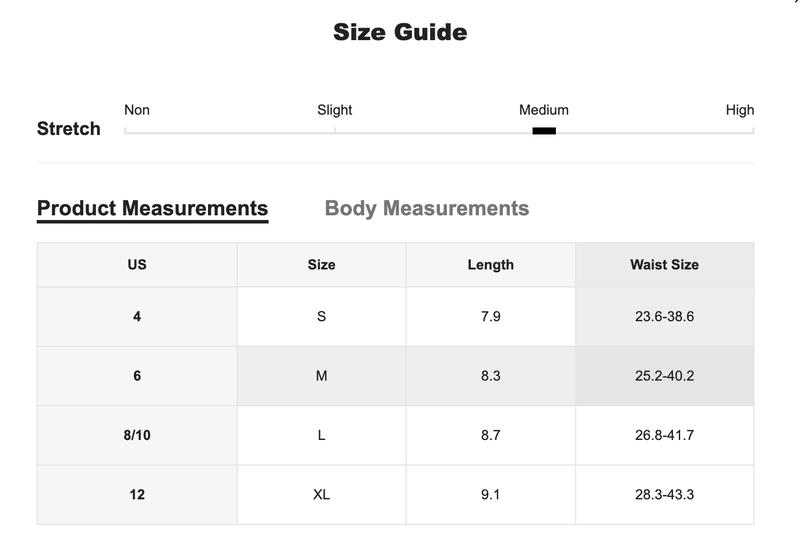This screenshot has height=536, width=800.
Task: Click waist size value 23.6-38.6
Action: tap(664, 317)
